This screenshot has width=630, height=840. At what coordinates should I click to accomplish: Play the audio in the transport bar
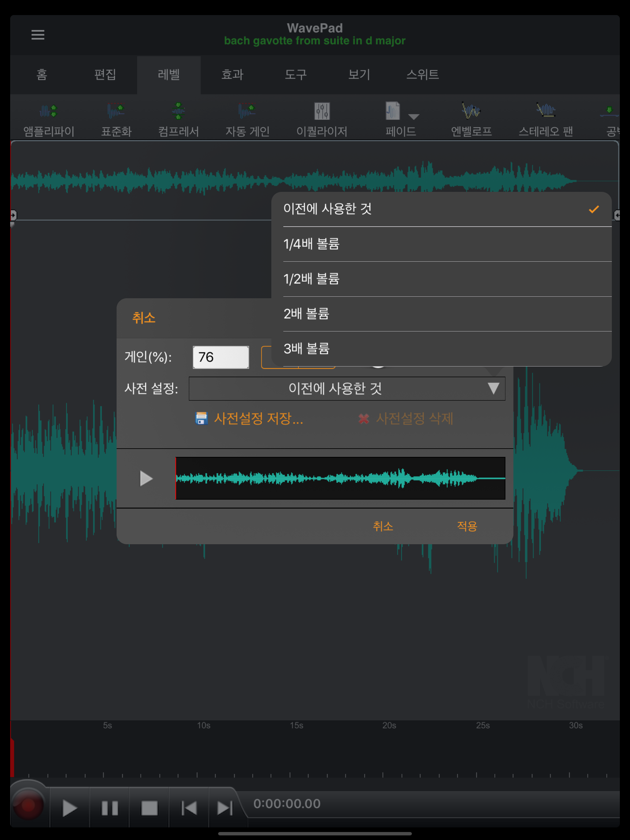click(x=70, y=808)
